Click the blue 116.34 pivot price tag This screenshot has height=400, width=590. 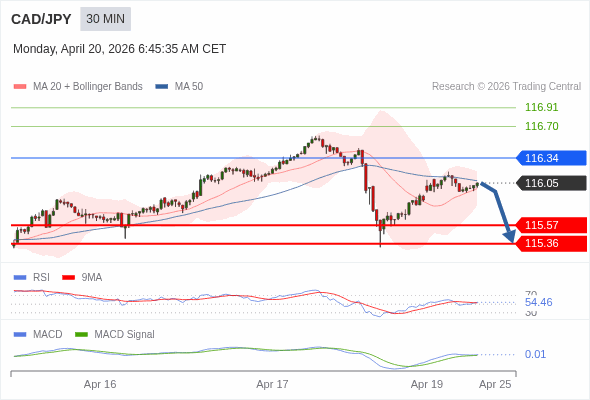pos(551,158)
